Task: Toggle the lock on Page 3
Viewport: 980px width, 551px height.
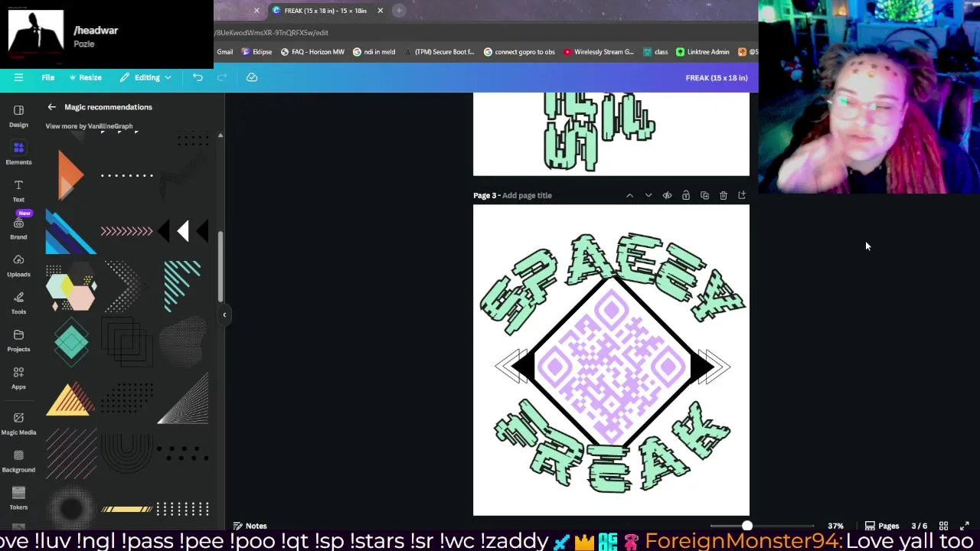Action: tap(685, 196)
